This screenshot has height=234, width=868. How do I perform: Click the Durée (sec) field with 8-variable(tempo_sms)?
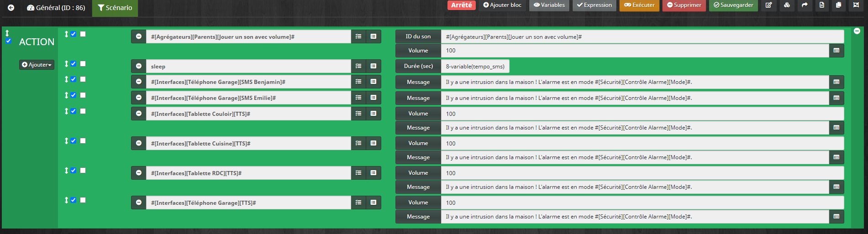pyautogui.click(x=475, y=66)
